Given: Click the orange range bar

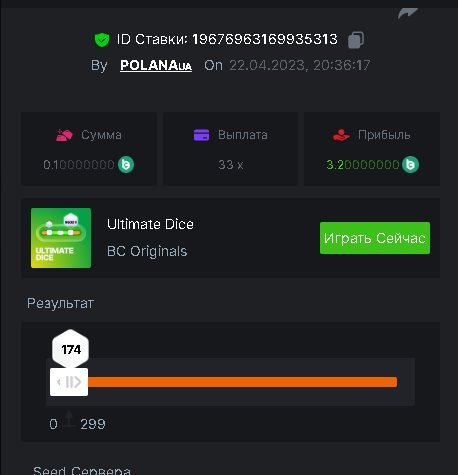Looking at the screenshot, I should [243, 382].
